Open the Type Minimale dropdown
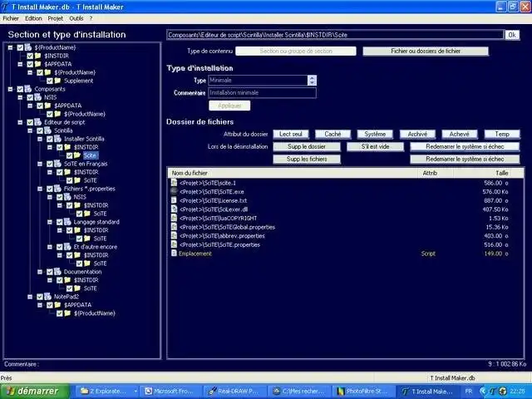532x399 pixels. [312, 80]
